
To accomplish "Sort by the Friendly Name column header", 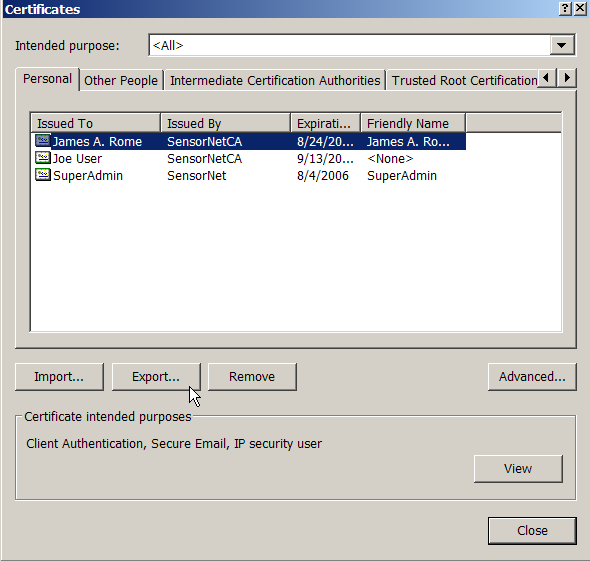I will click(413, 123).
